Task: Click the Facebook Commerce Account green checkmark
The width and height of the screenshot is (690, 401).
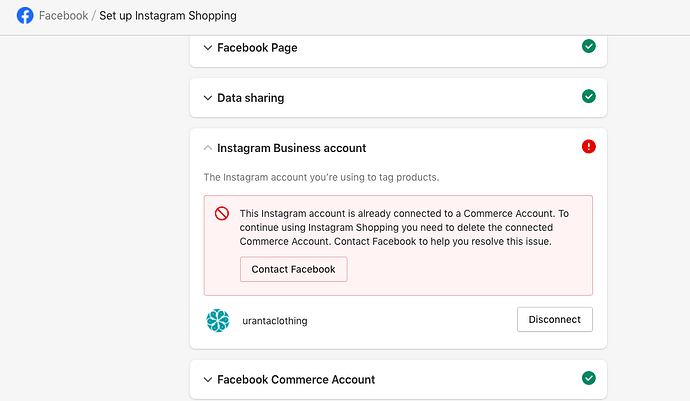Action: pos(589,378)
